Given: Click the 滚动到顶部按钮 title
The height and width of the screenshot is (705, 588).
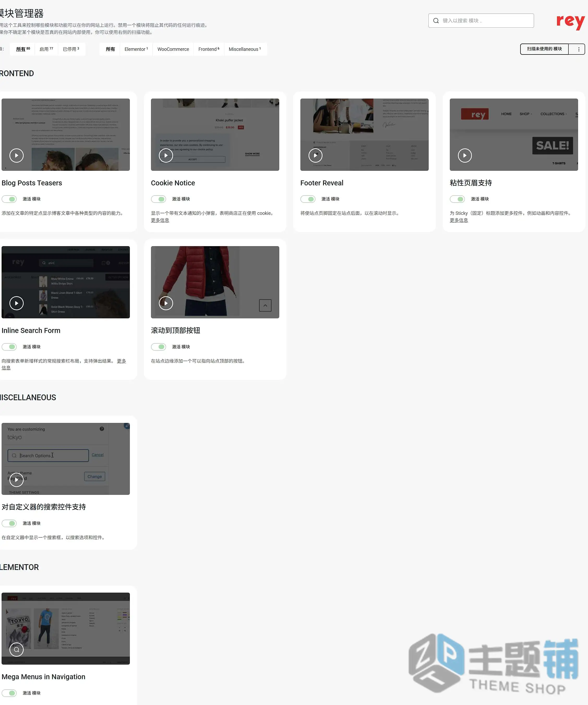Looking at the screenshot, I should pos(176,331).
